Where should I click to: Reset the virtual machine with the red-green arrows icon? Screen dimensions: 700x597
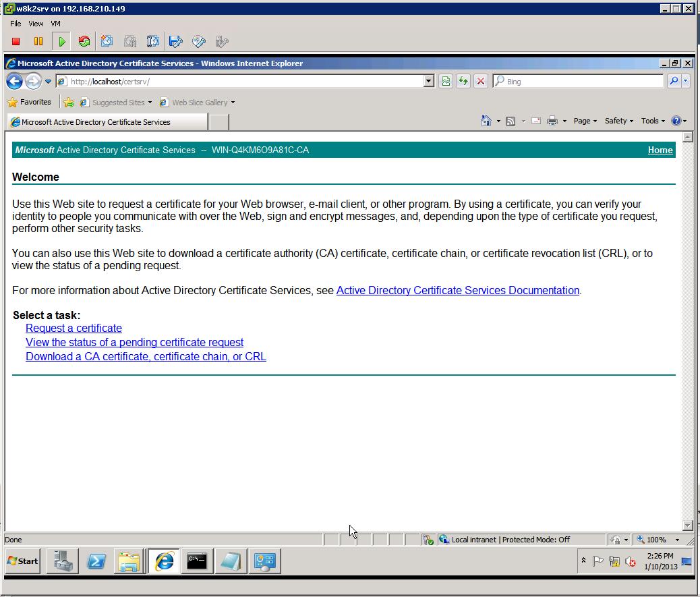[84, 42]
